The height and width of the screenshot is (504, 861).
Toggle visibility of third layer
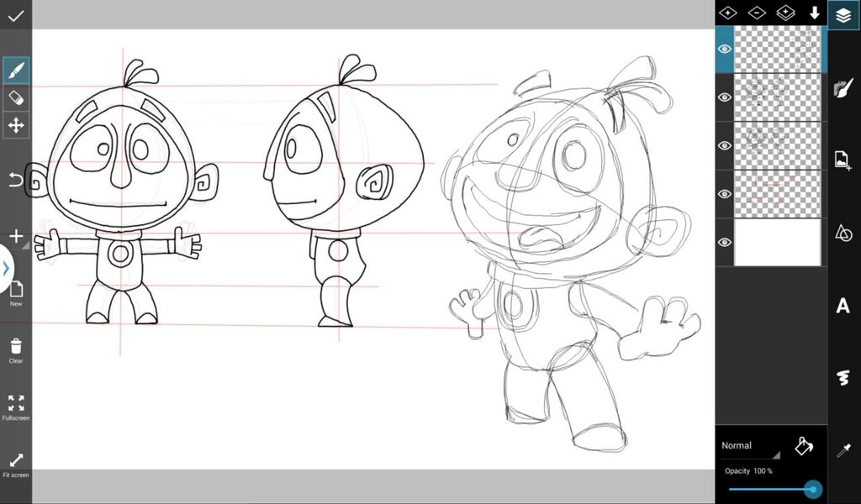(725, 145)
